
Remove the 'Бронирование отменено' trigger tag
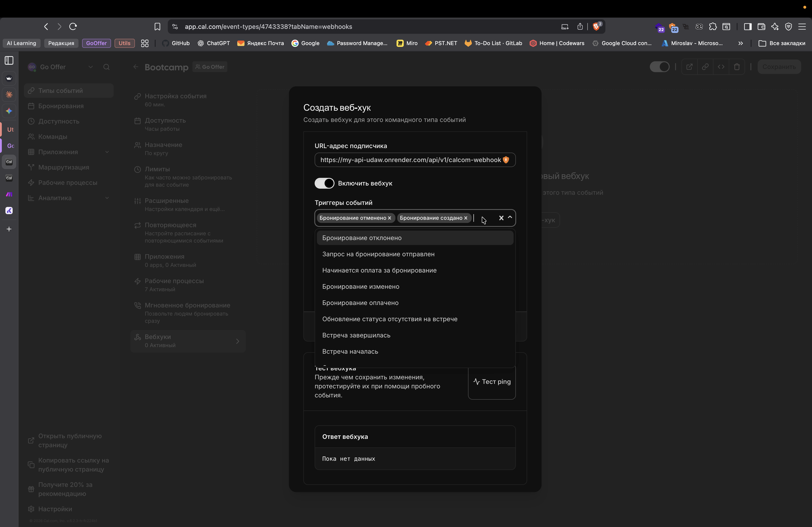click(390, 218)
